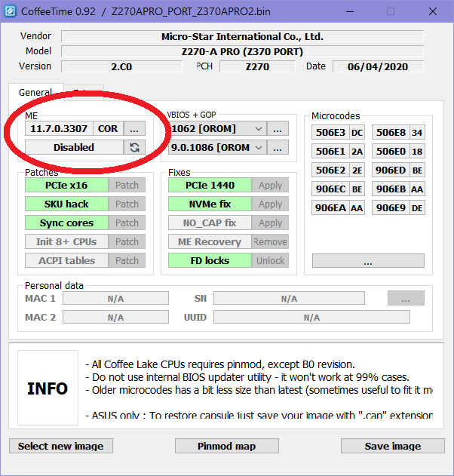Select the ME Recovery fix item

coord(210,241)
